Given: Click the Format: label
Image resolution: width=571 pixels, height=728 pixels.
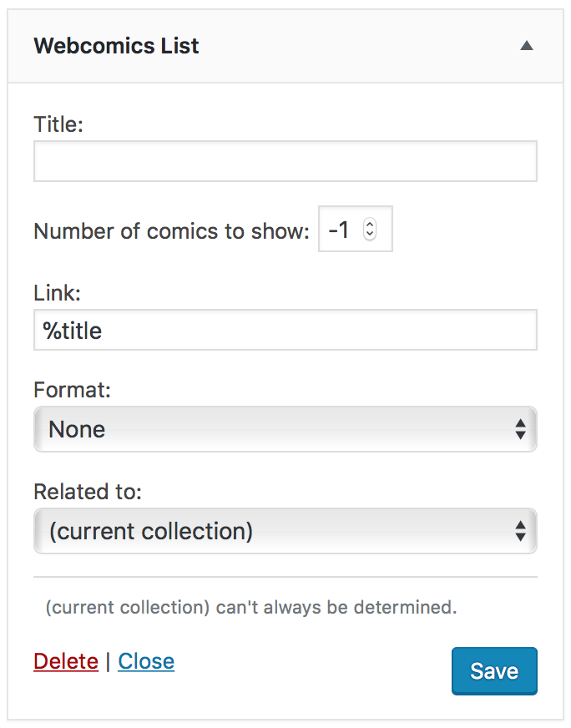Looking at the screenshot, I should (x=72, y=390).
